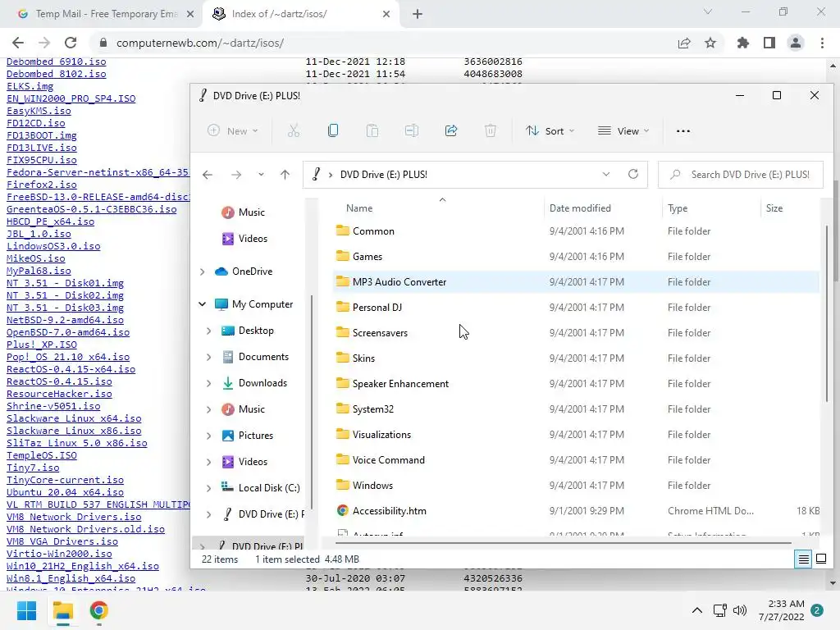Switch to large thumbnails view icon in status bar
This screenshot has height=630, width=840.
pyautogui.click(x=820, y=559)
